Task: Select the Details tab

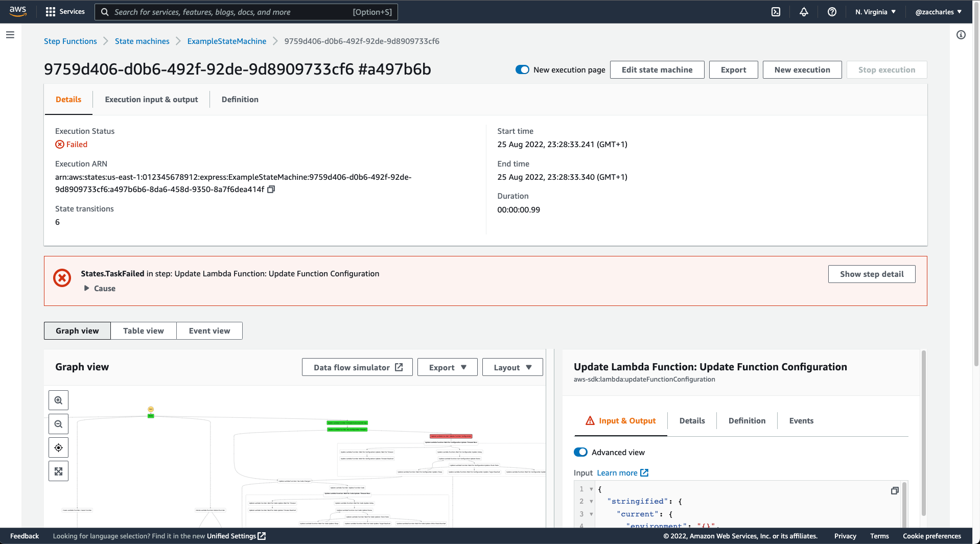Action: [x=68, y=100]
